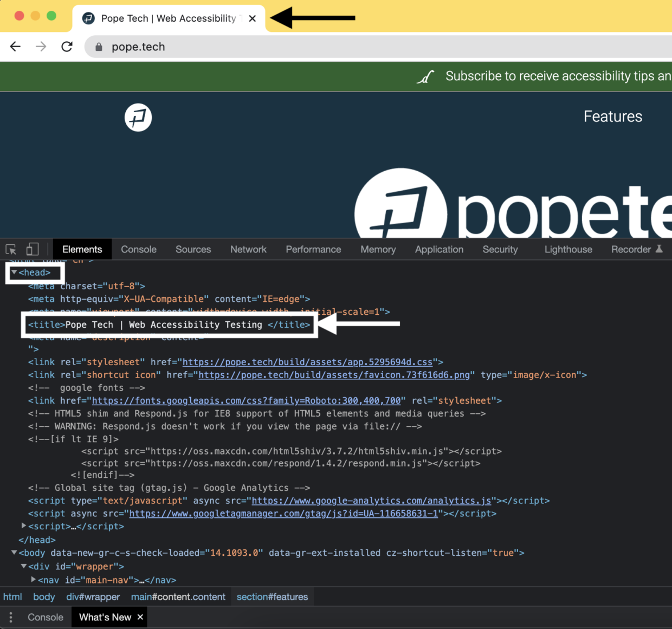
Task: Click the profile icon next to Recorder
Action: (660, 249)
